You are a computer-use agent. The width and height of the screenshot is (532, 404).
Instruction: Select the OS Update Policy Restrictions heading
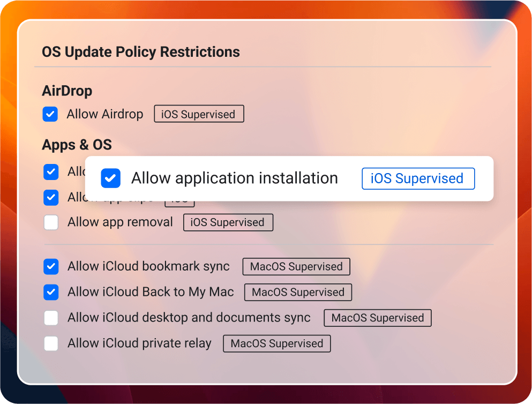[x=141, y=52]
